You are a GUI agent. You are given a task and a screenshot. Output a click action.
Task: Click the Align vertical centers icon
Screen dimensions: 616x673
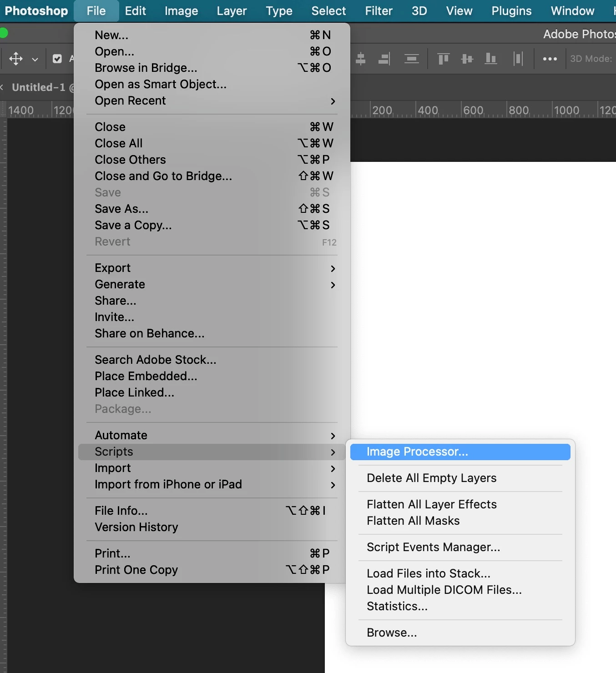click(467, 59)
